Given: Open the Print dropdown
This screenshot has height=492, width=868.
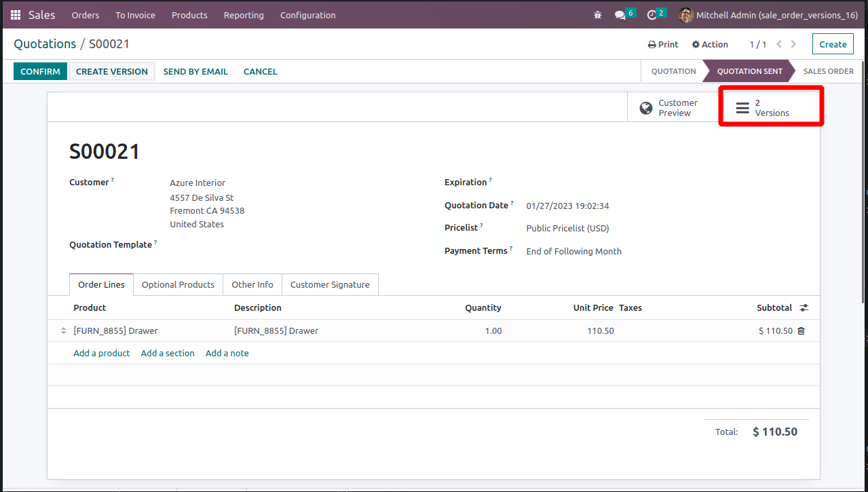Looking at the screenshot, I should (663, 44).
